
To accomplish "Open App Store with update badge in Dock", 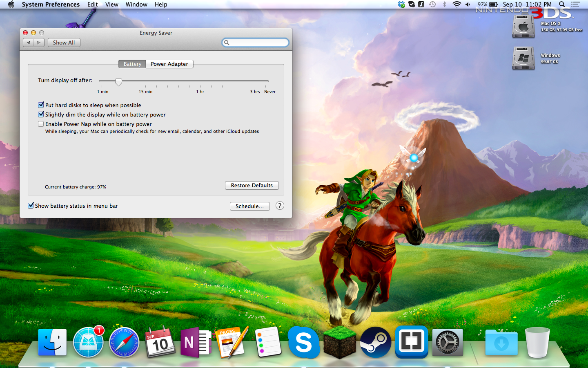I will coord(89,342).
